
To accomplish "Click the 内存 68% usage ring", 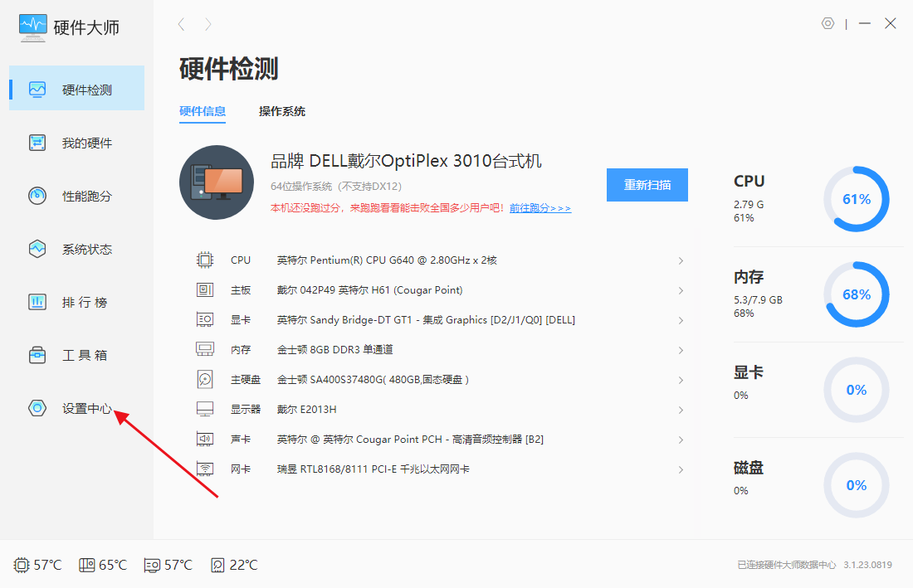I will 856,294.
